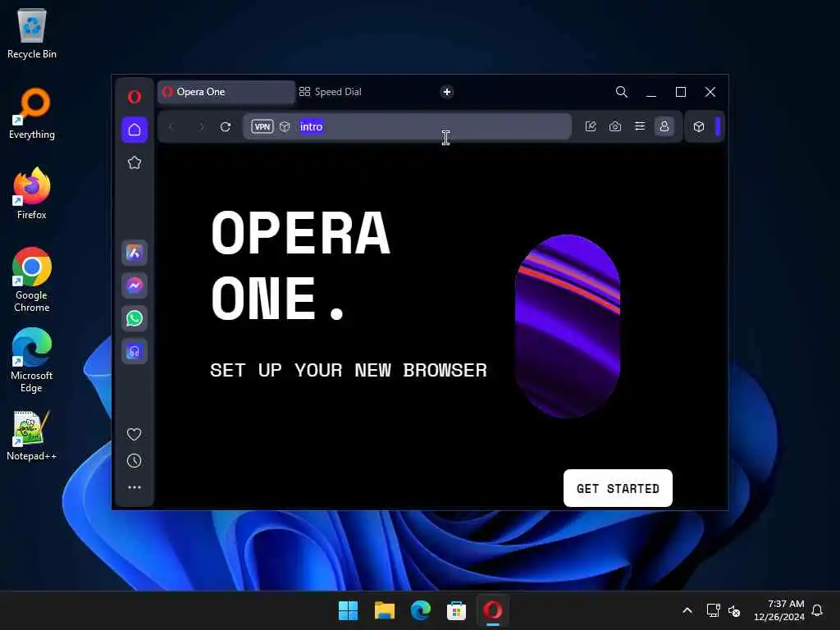Reload the current page
The height and width of the screenshot is (630, 840).
point(226,127)
